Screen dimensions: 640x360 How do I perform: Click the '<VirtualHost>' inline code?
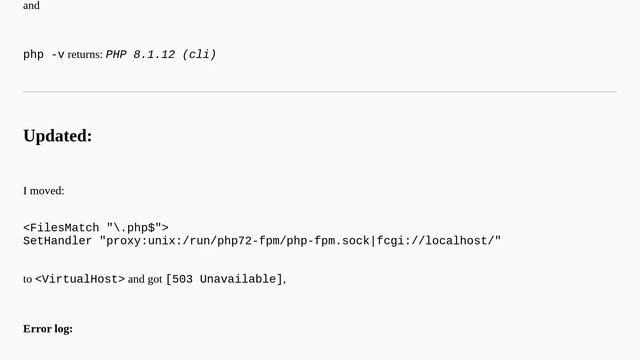[80, 279]
